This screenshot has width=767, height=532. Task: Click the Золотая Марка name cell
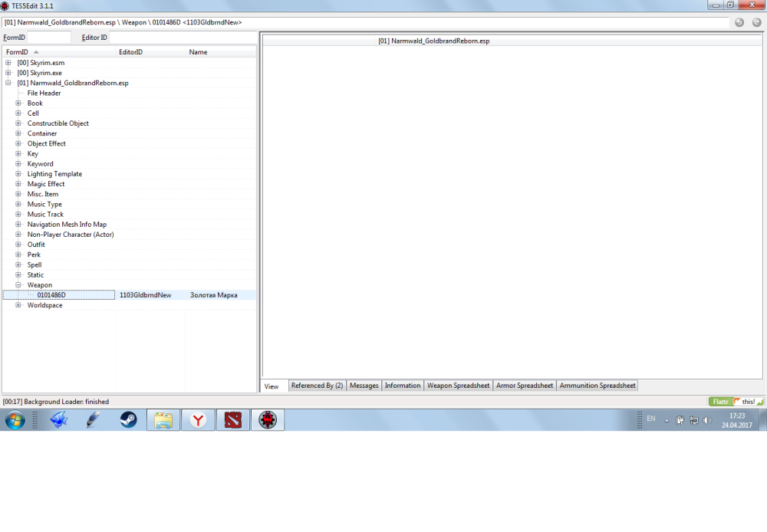(214, 295)
